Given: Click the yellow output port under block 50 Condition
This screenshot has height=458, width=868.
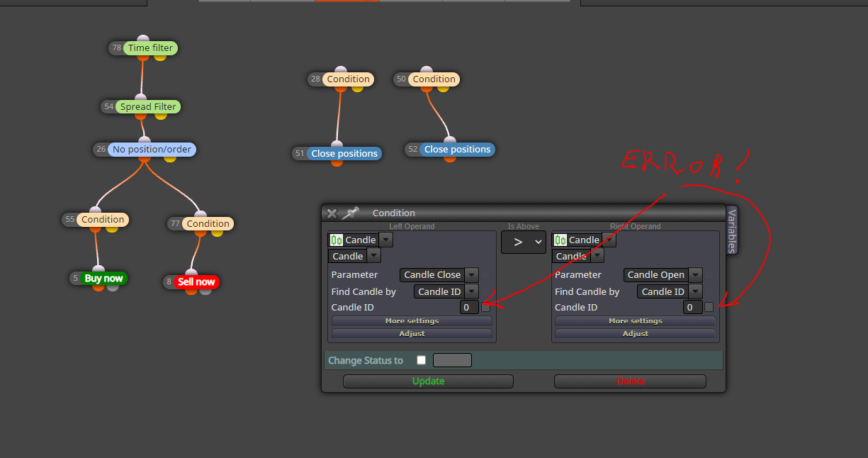Looking at the screenshot, I should pyautogui.click(x=443, y=88).
